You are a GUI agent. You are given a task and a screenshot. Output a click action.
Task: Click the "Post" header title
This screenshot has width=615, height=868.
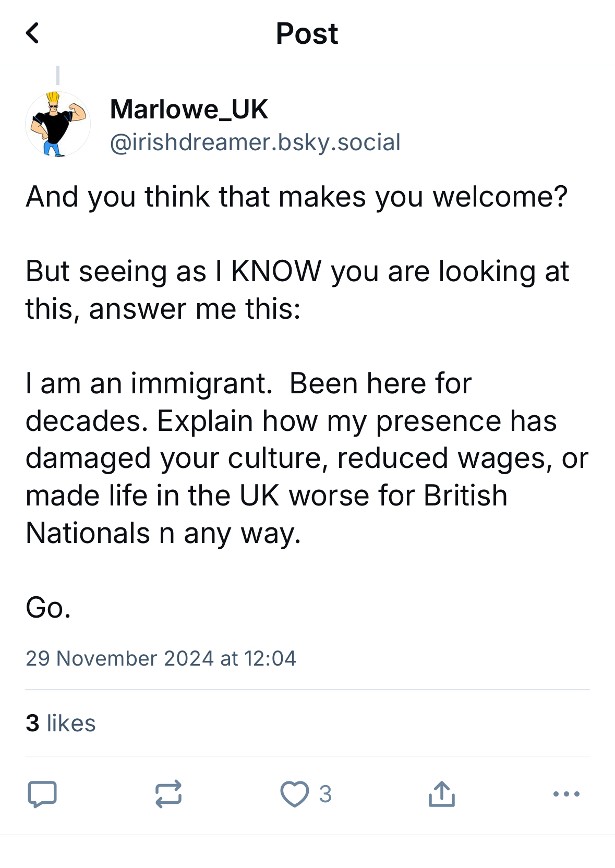pyautogui.click(x=307, y=33)
